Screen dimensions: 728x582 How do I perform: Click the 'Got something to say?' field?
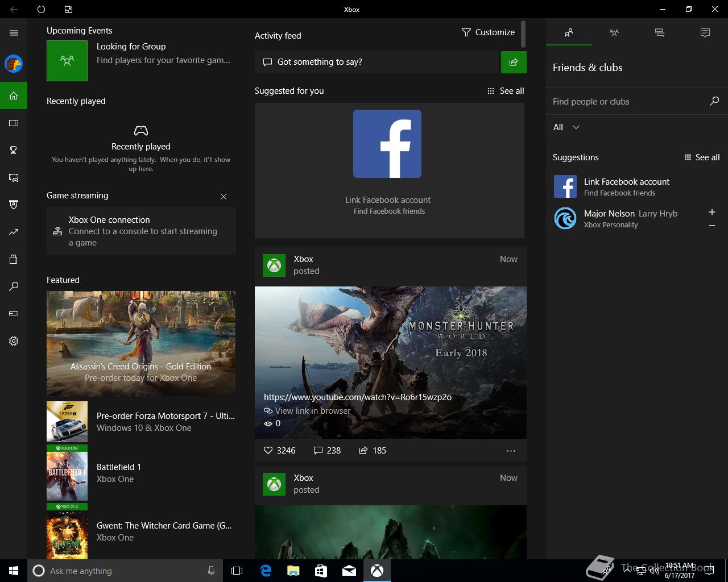377,62
